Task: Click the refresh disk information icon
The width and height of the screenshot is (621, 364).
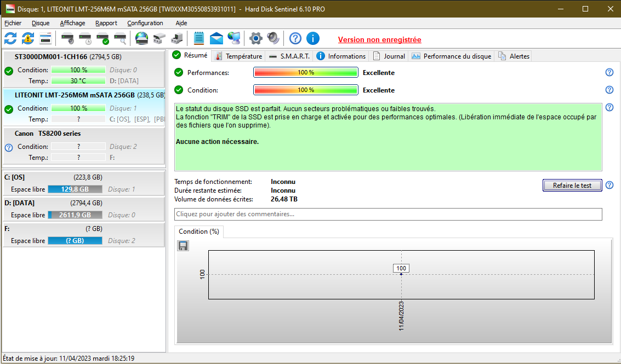Action: tap(10, 38)
